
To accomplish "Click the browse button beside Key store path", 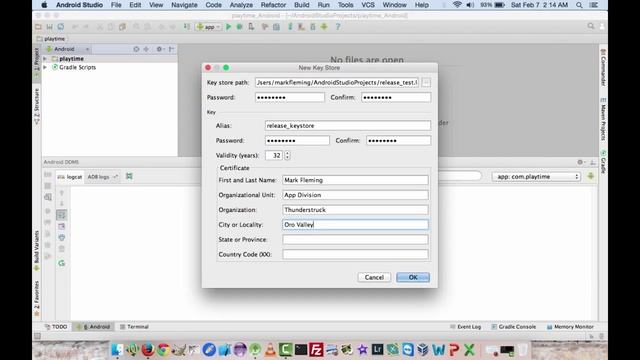I will coord(426,82).
